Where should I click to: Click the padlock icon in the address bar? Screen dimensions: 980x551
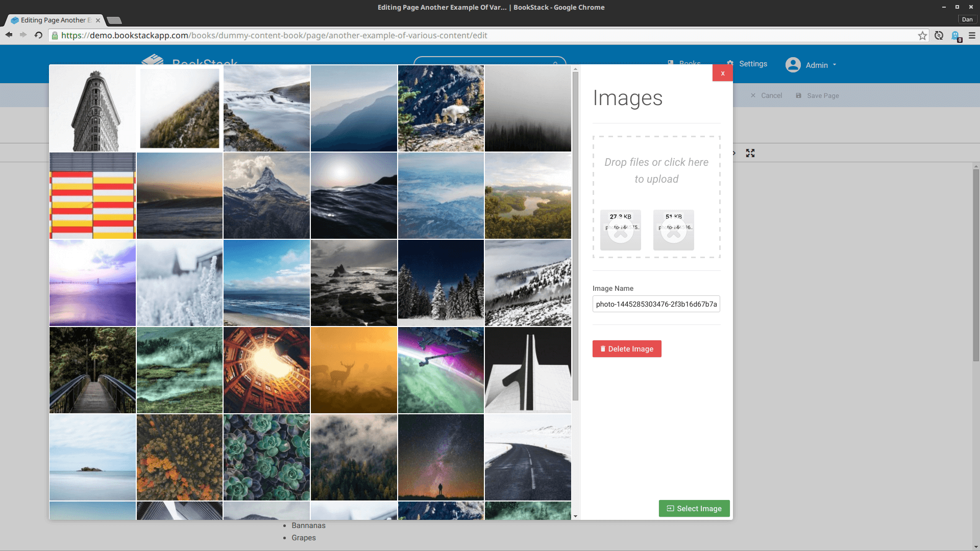pos(54,36)
